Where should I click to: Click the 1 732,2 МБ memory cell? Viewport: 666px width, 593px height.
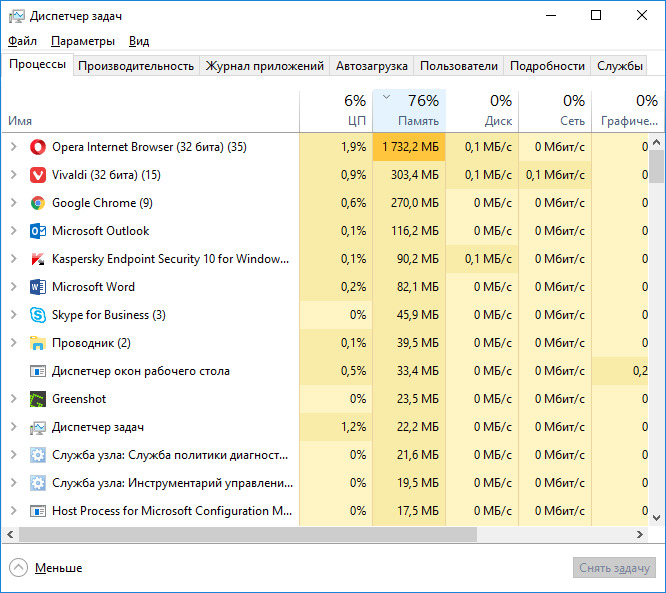[x=409, y=147]
